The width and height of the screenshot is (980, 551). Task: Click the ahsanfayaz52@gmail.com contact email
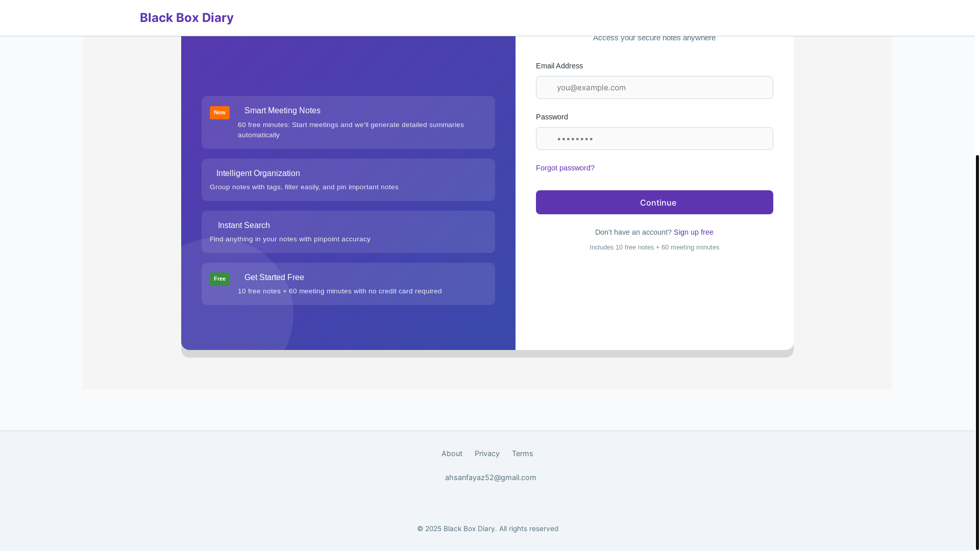[491, 478]
